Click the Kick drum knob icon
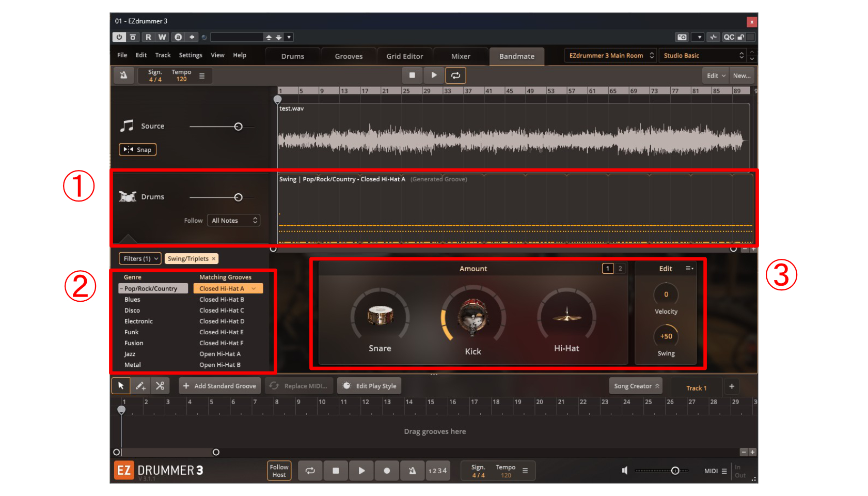This screenshot has width=868, height=496. pyautogui.click(x=472, y=316)
